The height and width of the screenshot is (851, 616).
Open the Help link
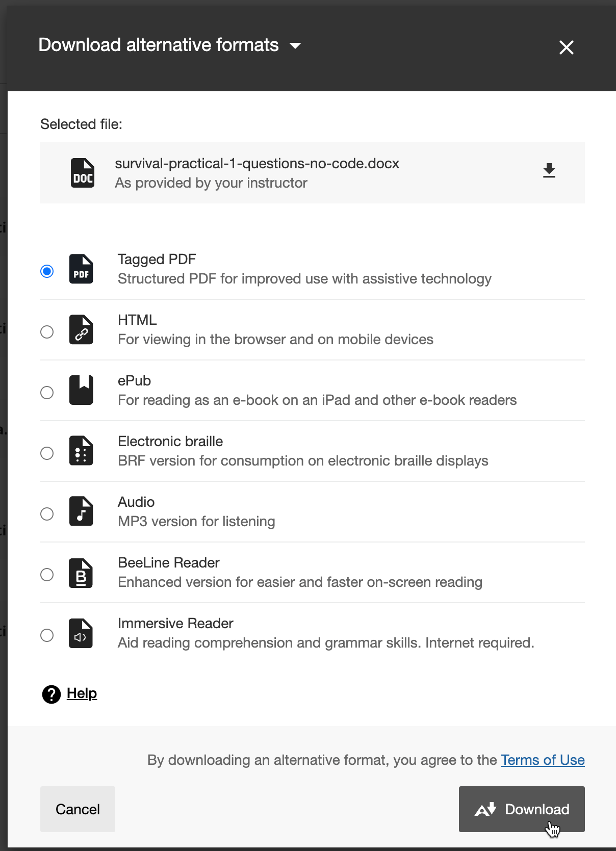[x=82, y=693]
